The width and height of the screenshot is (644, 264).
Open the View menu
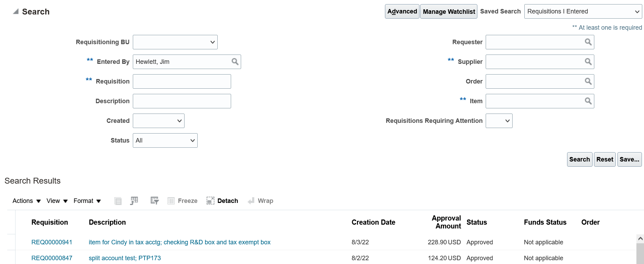pyautogui.click(x=57, y=201)
